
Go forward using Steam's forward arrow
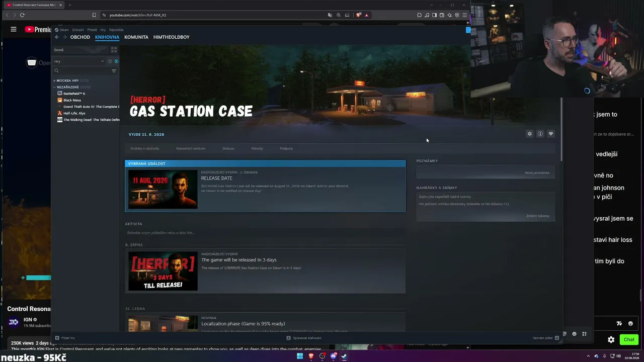click(64, 37)
